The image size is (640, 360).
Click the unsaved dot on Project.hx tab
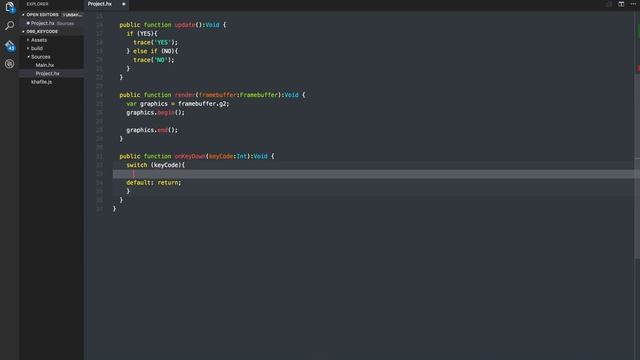click(x=124, y=4)
